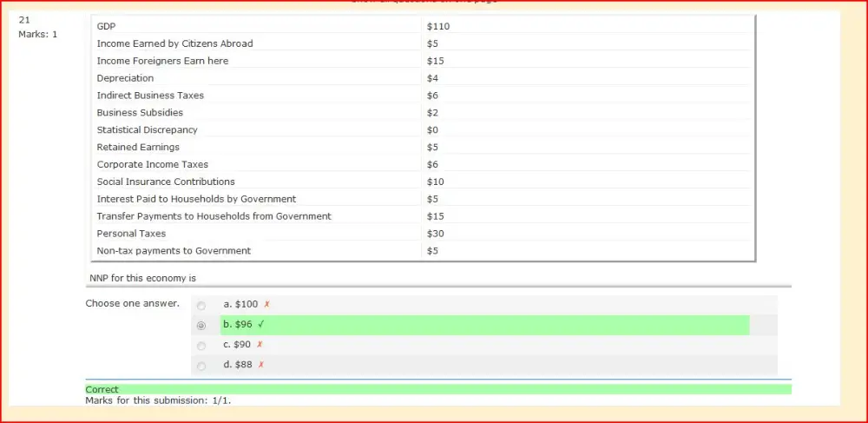Select radio button for answer a. $100

point(201,306)
